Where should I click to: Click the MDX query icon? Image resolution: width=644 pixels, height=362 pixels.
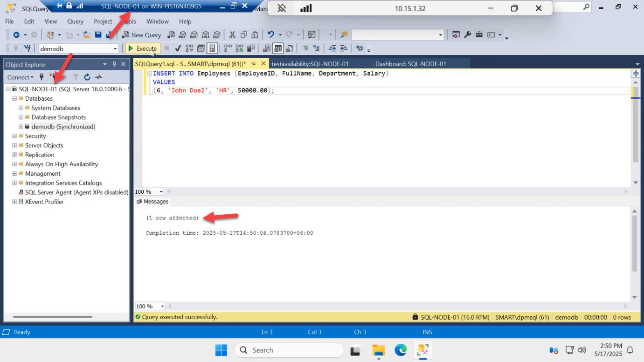pos(182,35)
